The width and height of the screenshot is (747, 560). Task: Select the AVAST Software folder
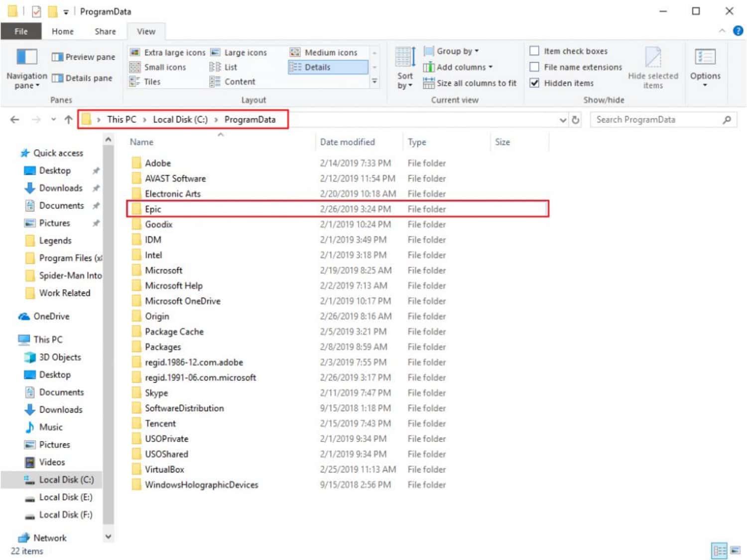(x=338, y=178)
